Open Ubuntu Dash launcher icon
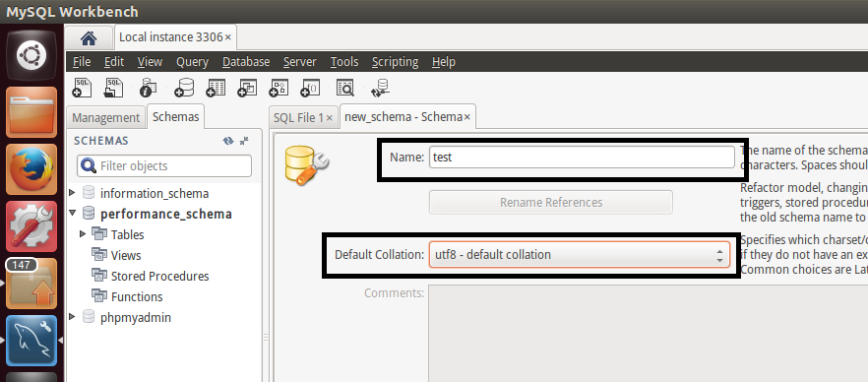The width and height of the screenshot is (868, 382). coord(31,55)
